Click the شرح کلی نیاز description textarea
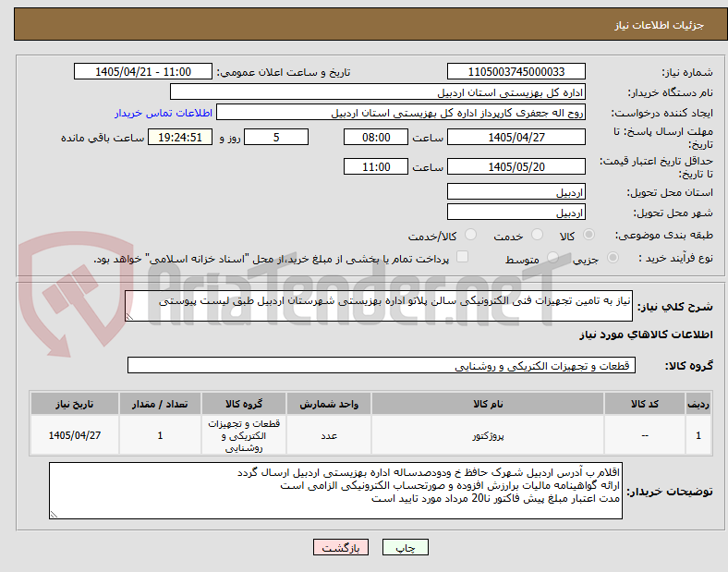This screenshot has width=728, height=572. (379, 306)
